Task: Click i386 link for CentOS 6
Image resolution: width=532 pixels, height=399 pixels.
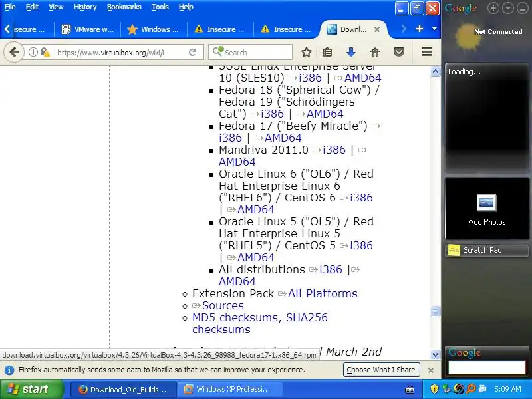Action: tap(361, 198)
